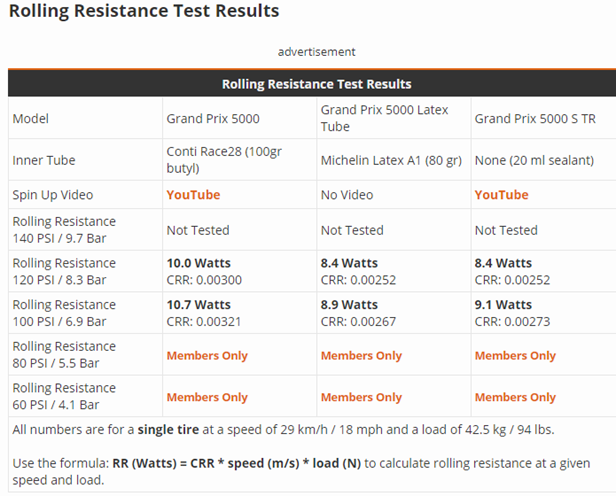
Task: Click Members Only at 80 PSI for S TR
Action: (515, 355)
